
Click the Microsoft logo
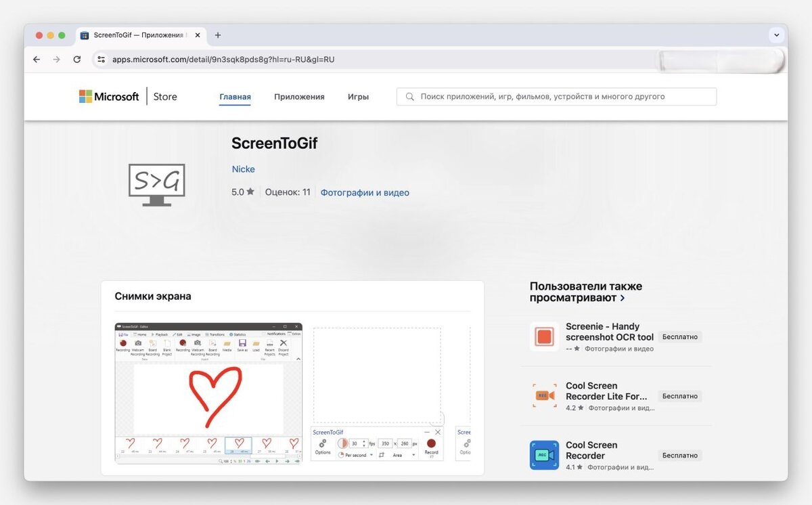[109, 97]
